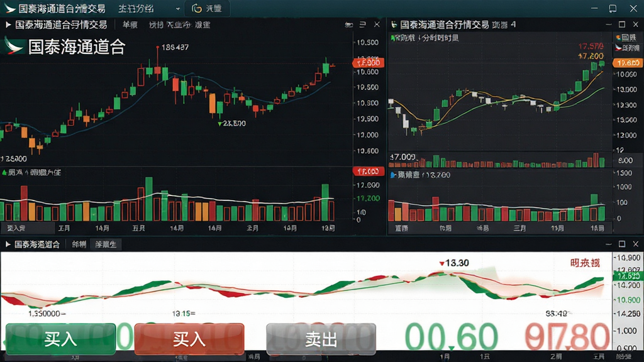Maximize the right chart panel

[622, 25]
